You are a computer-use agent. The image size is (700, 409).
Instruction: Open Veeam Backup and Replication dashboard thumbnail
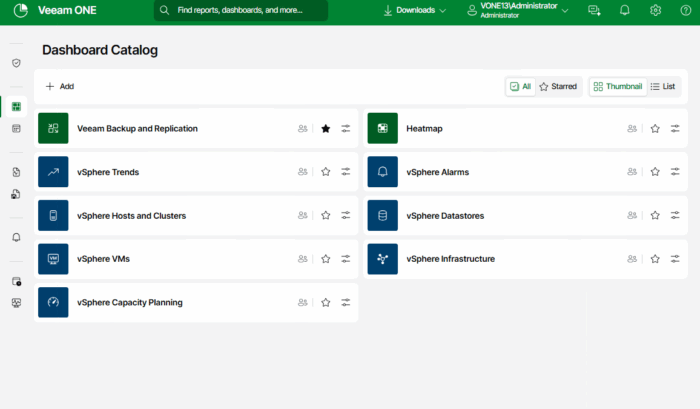(x=53, y=128)
